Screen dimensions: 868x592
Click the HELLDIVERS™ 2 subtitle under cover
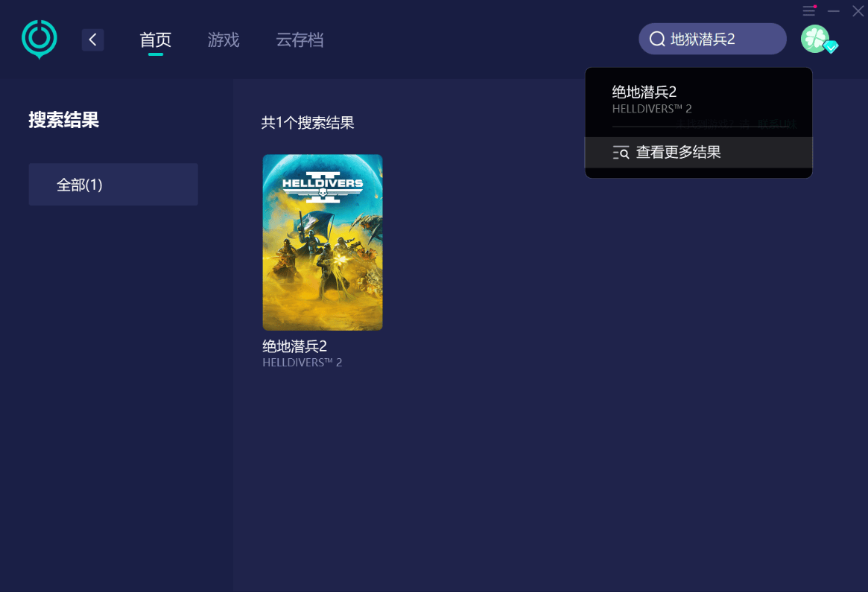point(302,363)
